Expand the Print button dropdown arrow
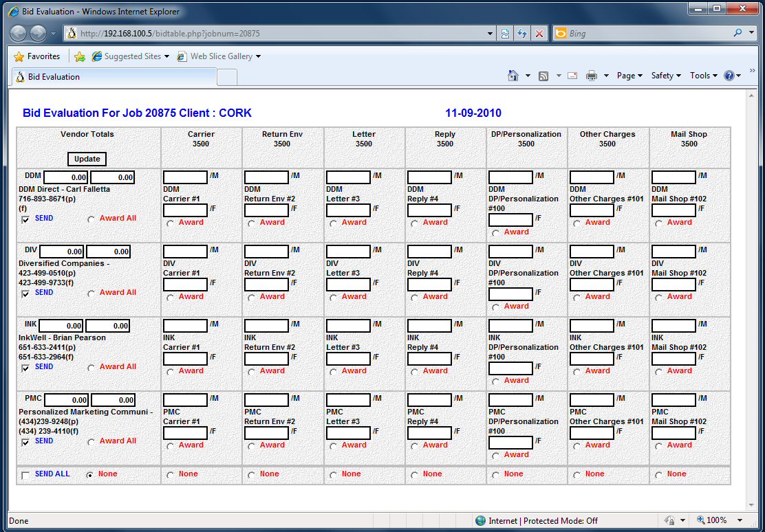This screenshot has height=532, width=765. point(606,76)
